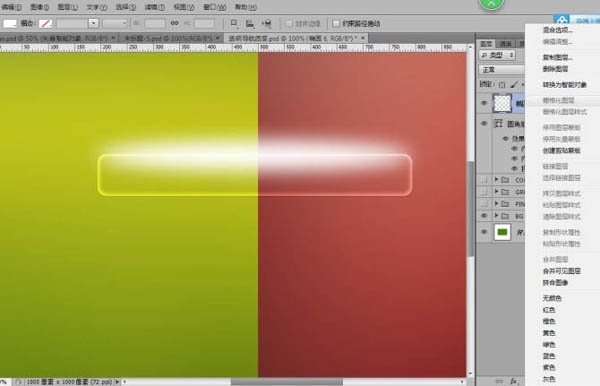This screenshot has height=386, width=600.
Task: Click the link width and height chain icon
Action: 174,23
